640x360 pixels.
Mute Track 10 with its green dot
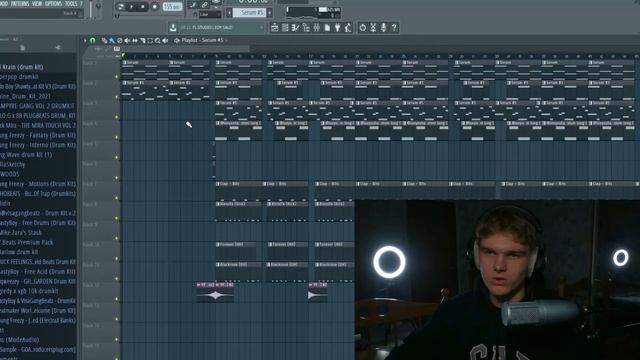pyautogui.click(x=117, y=259)
